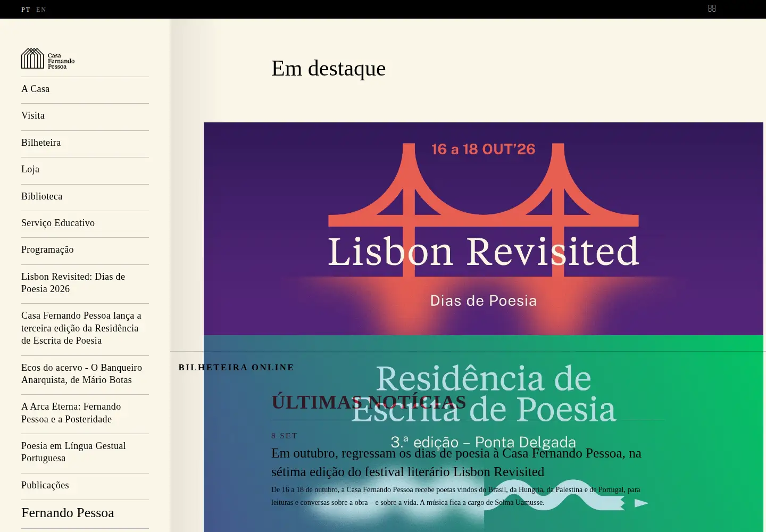Open the A Casa menu item
The height and width of the screenshot is (532, 766).
coord(36,89)
